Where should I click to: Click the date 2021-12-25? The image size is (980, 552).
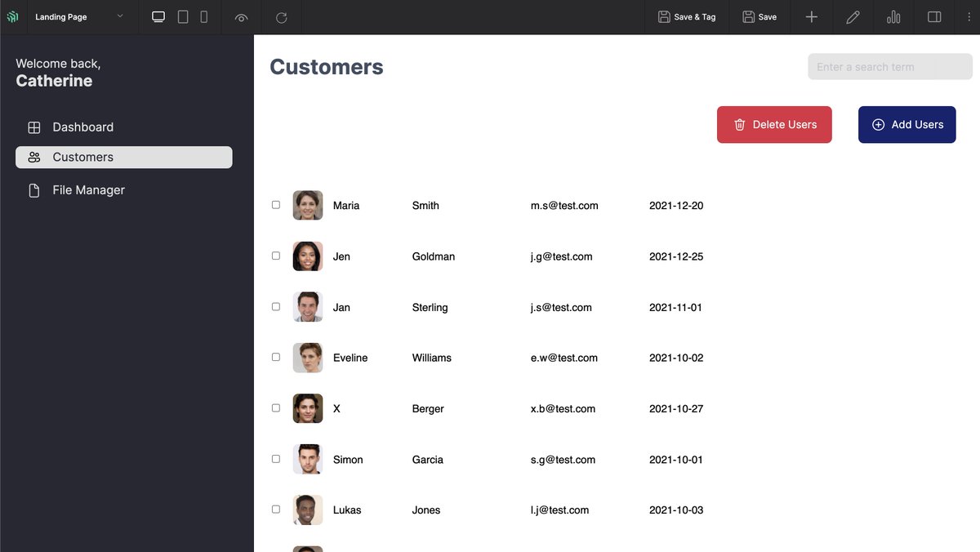(676, 256)
